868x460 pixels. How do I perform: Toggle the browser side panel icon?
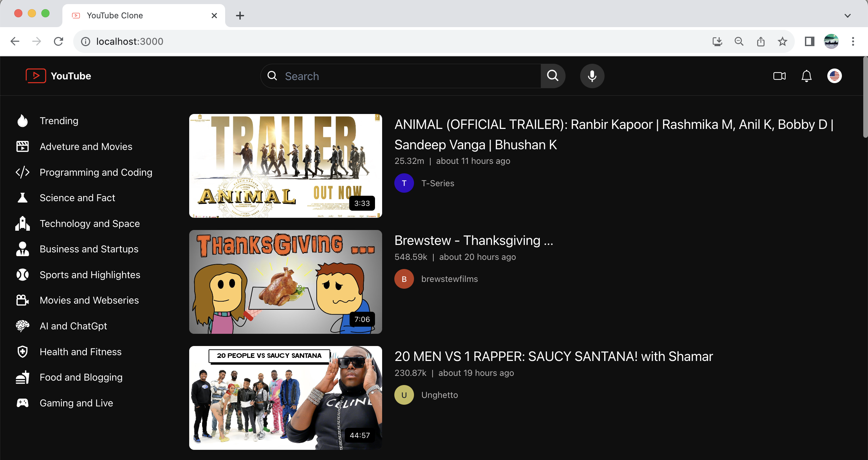(810, 41)
